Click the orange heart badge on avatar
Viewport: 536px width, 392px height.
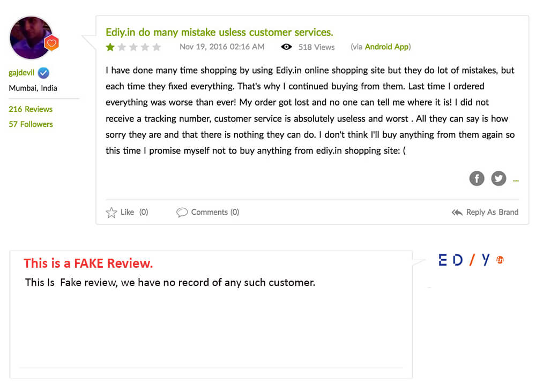(51, 43)
